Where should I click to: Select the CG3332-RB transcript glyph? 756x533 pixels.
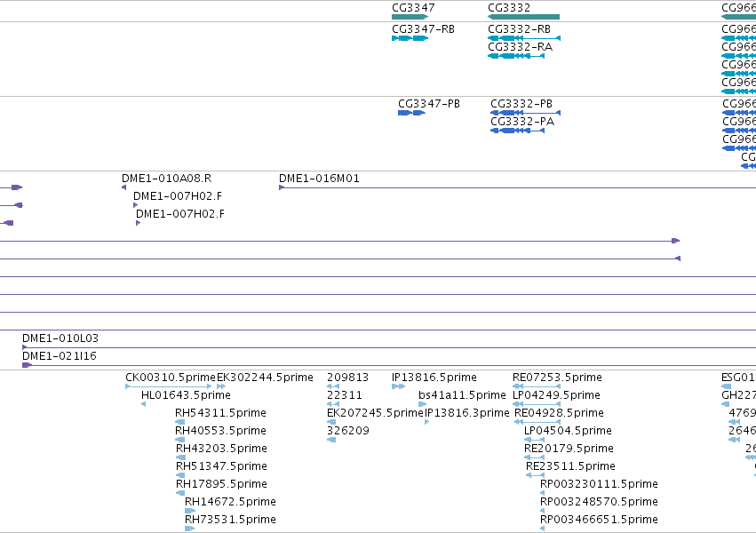coord(524,38)
